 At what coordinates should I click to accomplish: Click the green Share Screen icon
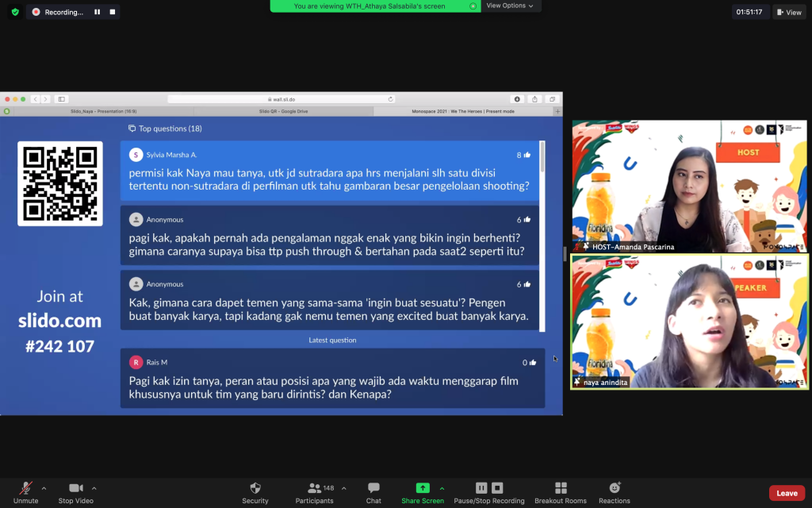point(423,487)
